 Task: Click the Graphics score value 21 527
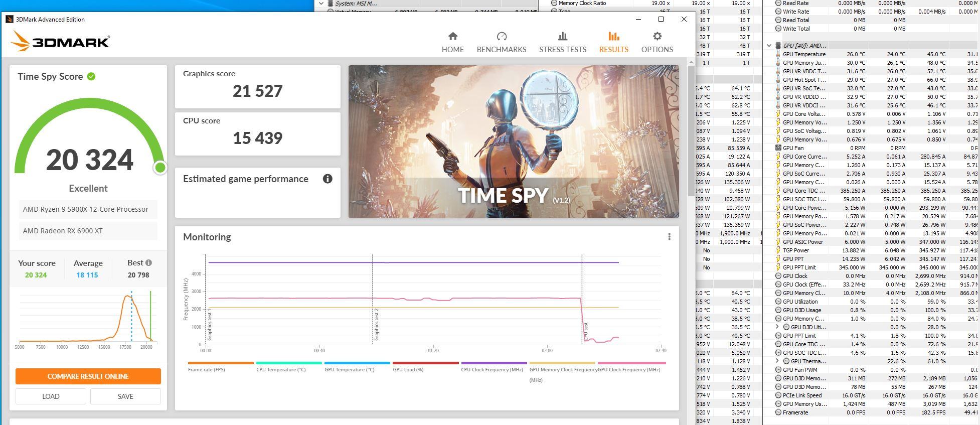[257, 91]
